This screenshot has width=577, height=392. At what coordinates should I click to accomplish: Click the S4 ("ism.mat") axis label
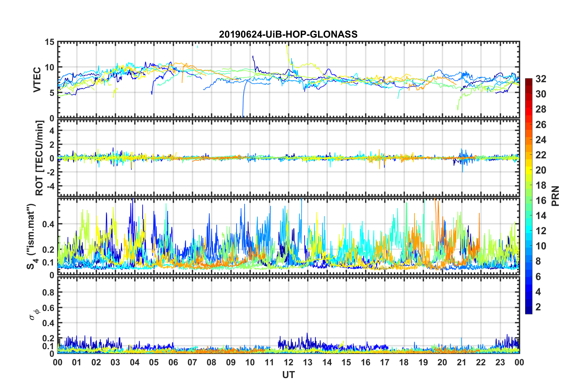click(x=32, y=236)
